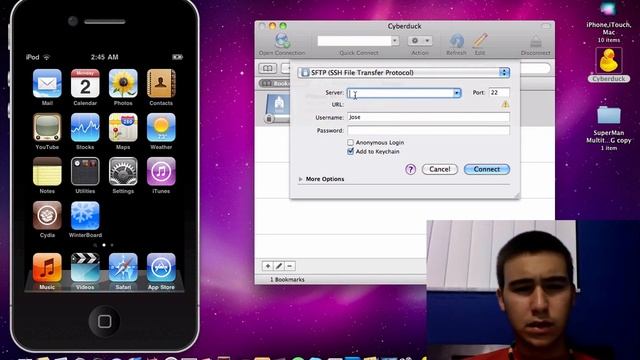Click the remove bookmark minus button
This screenshot has width=640, height=360.
point(290,266)
